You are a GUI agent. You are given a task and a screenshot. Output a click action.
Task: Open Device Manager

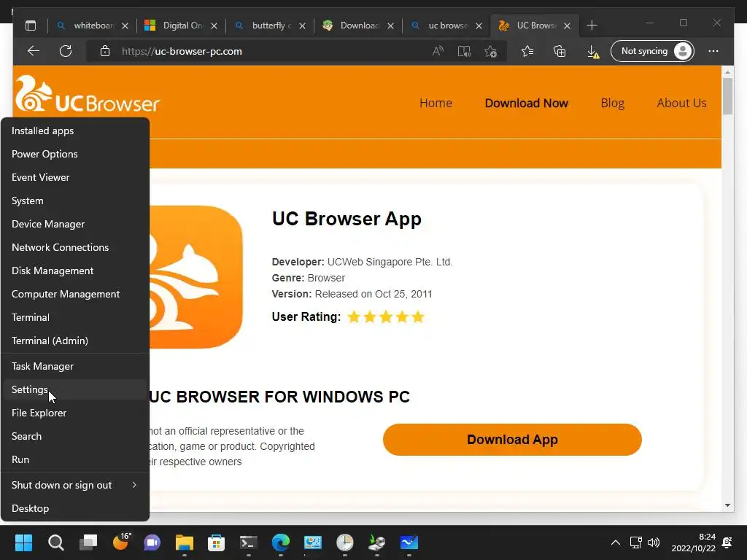point(75,224)
